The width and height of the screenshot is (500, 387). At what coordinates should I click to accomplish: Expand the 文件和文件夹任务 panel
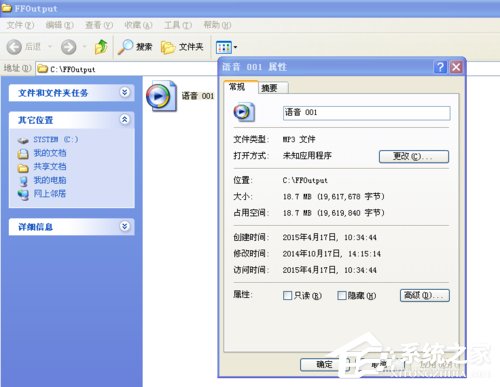[x=124, y=92]
